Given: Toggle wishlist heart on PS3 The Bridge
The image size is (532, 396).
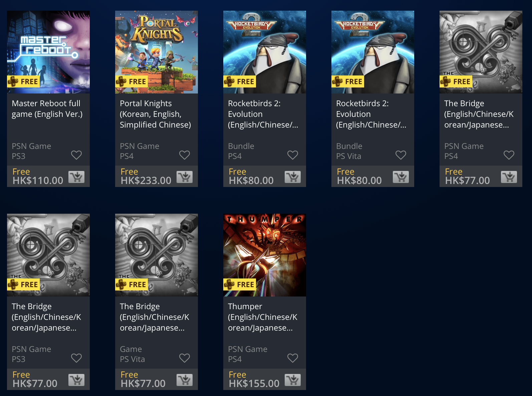Looking at the screenshot, I should (x=76, y=358).
